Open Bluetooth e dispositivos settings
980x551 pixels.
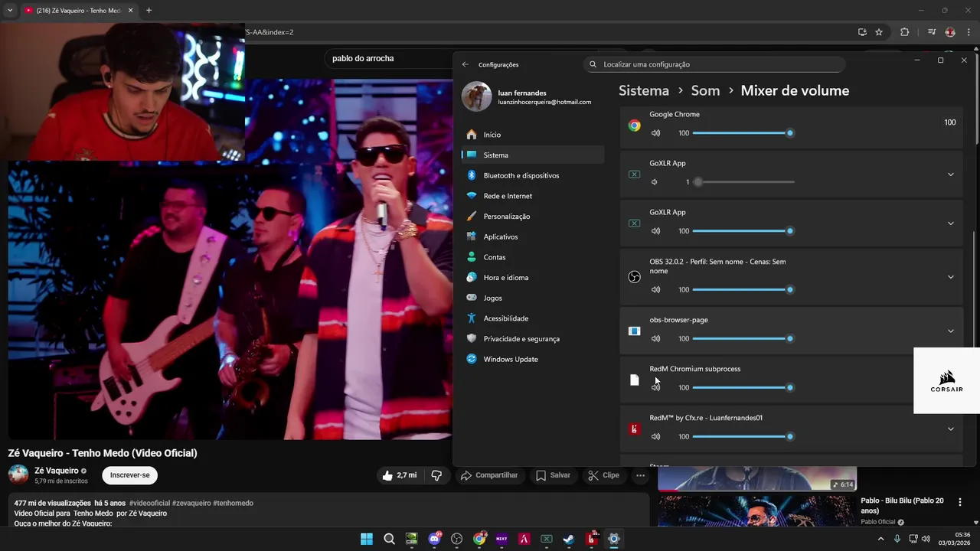[533, 175]
